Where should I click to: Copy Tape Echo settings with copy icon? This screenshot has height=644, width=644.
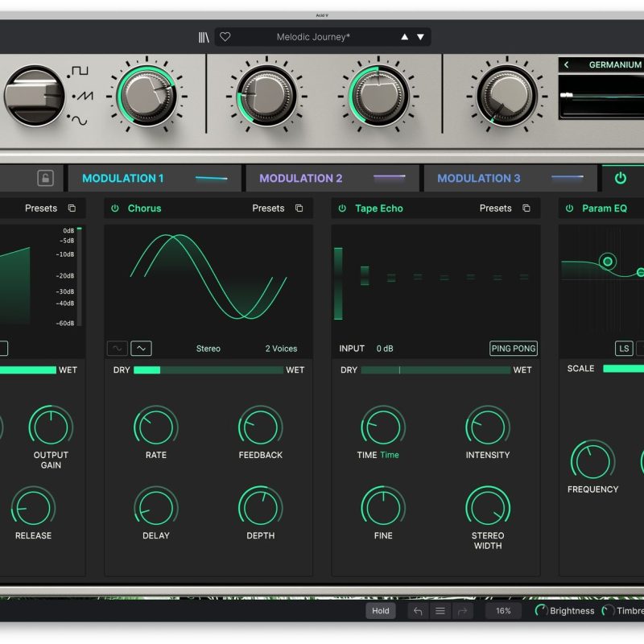(526, 208)
